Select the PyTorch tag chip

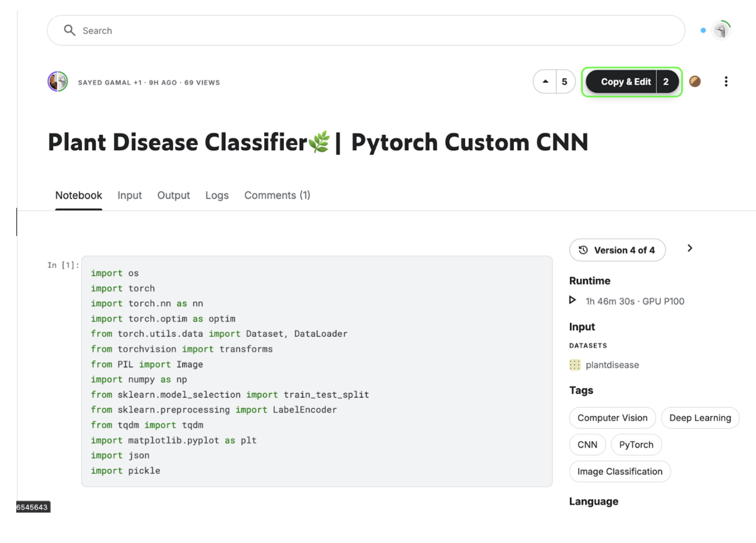coord(636,445)
